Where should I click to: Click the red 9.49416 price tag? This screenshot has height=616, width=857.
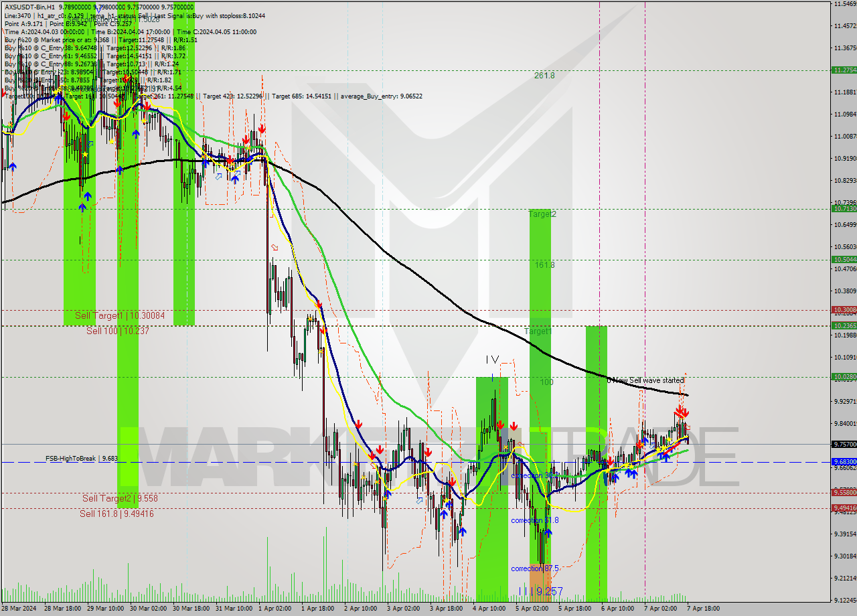coord(844,508)
